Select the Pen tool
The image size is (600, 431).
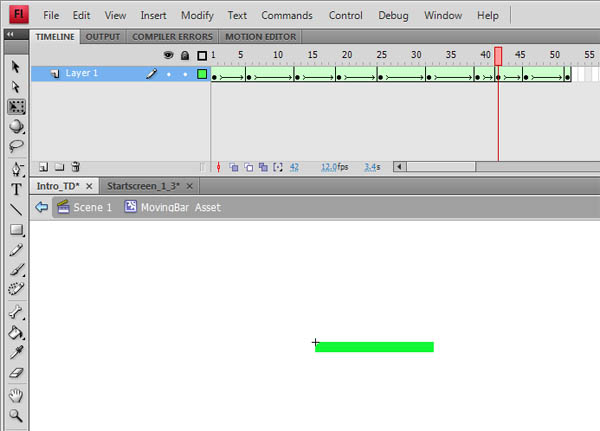point(16,169)
